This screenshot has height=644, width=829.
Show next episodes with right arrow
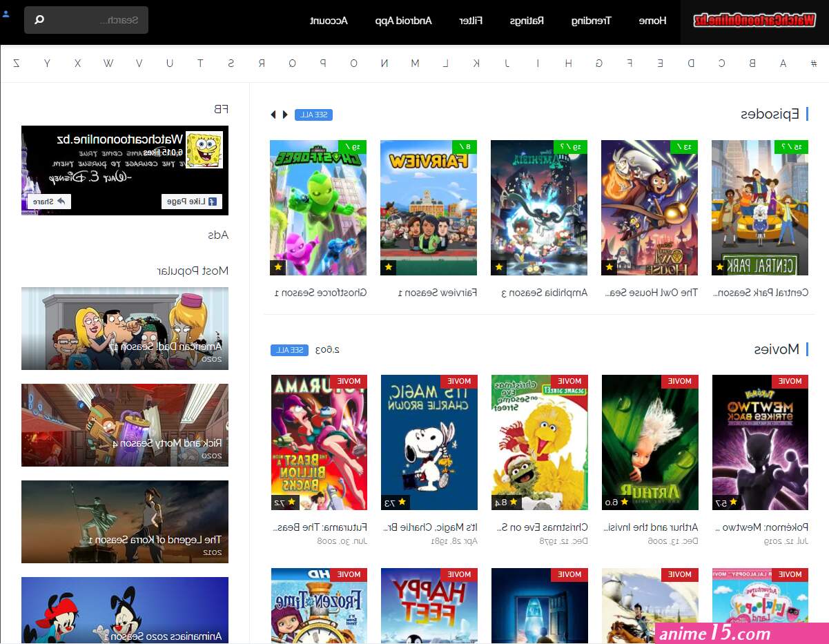[285, 115]
